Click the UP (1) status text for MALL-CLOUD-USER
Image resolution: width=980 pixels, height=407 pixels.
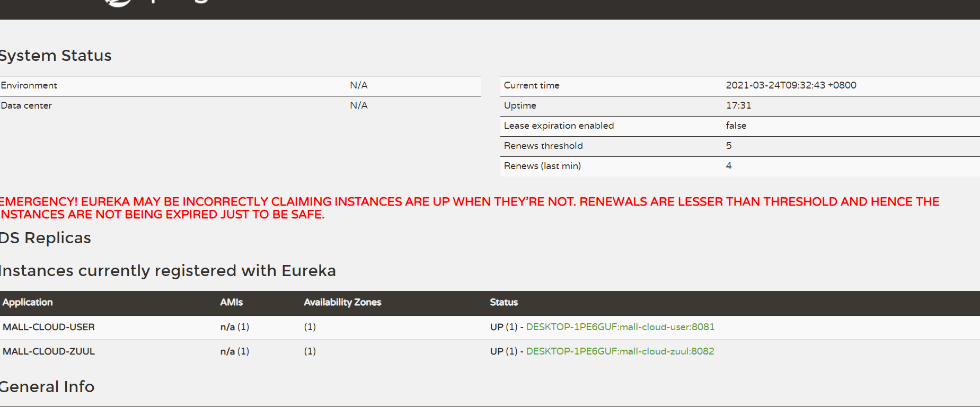(x=504, y=327)
